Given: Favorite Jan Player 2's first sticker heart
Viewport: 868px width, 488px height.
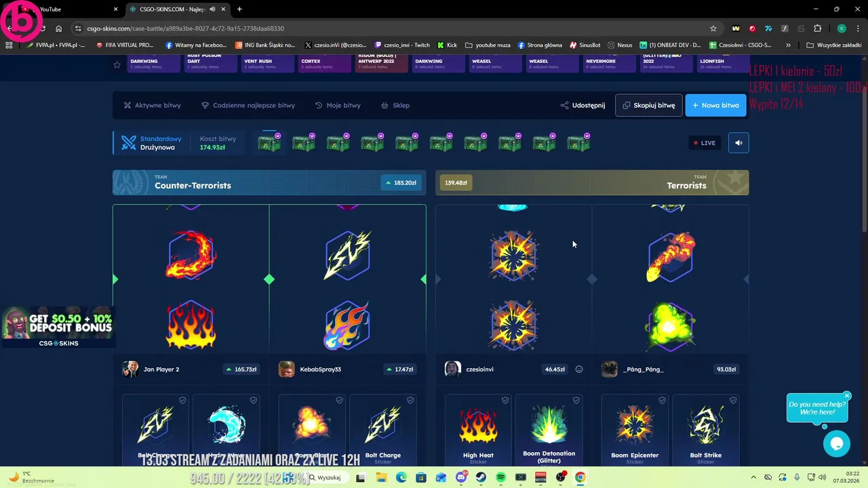Looking at the screenshot, I should tap(182, 401).
